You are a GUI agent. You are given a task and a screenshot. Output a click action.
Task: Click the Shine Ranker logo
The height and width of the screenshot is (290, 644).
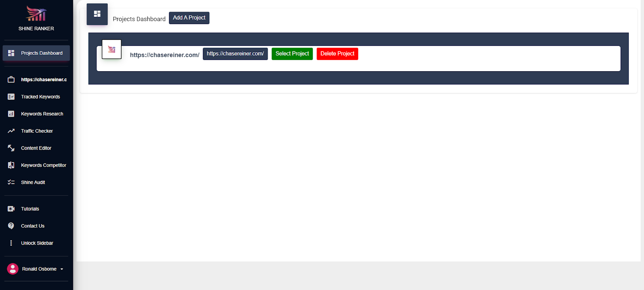click(36, 14)
